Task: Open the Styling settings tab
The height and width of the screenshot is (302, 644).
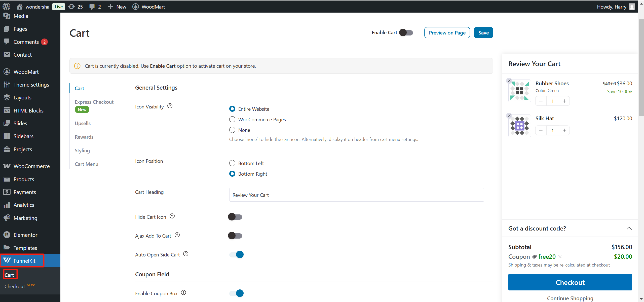Action: click(82, 150)
